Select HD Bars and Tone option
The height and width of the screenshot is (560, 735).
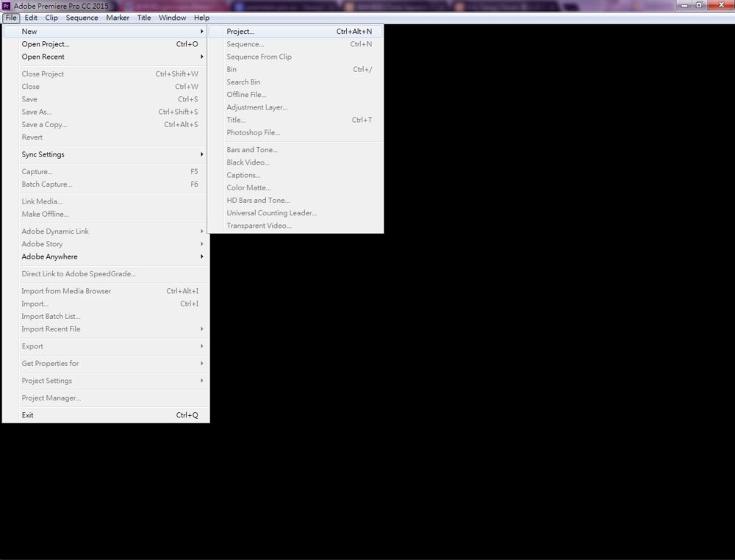tap(295, 200)
